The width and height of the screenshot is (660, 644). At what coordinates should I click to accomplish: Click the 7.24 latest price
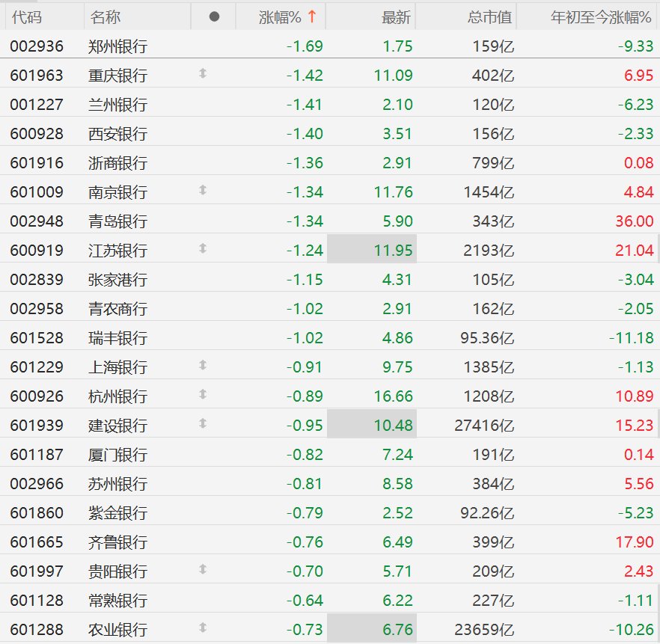click(397, 454)
